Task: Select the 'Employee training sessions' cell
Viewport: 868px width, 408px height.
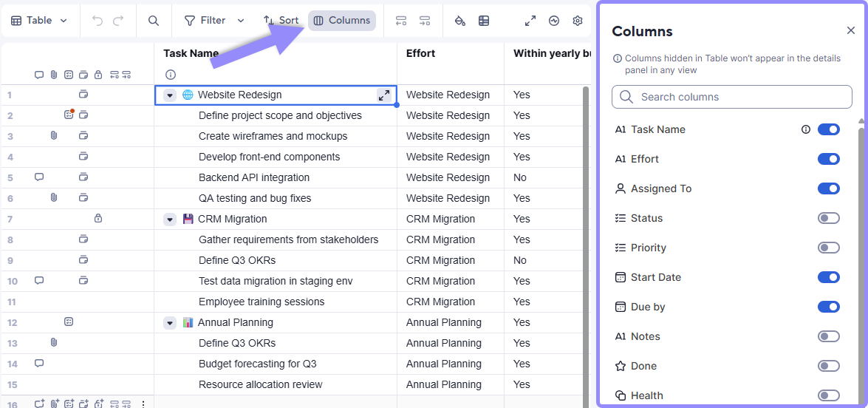Action: 276,302
